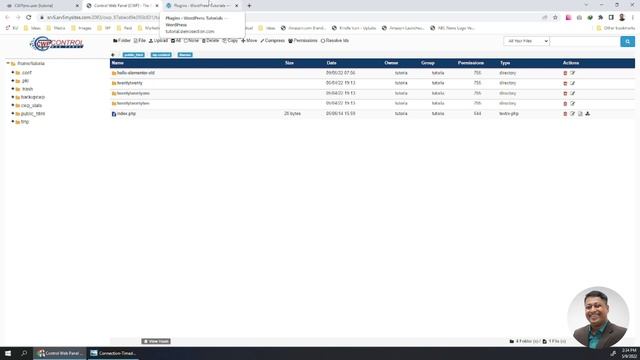Click the Permissions column header
This screenshot has width=640, height=360.
pos(471,63)
